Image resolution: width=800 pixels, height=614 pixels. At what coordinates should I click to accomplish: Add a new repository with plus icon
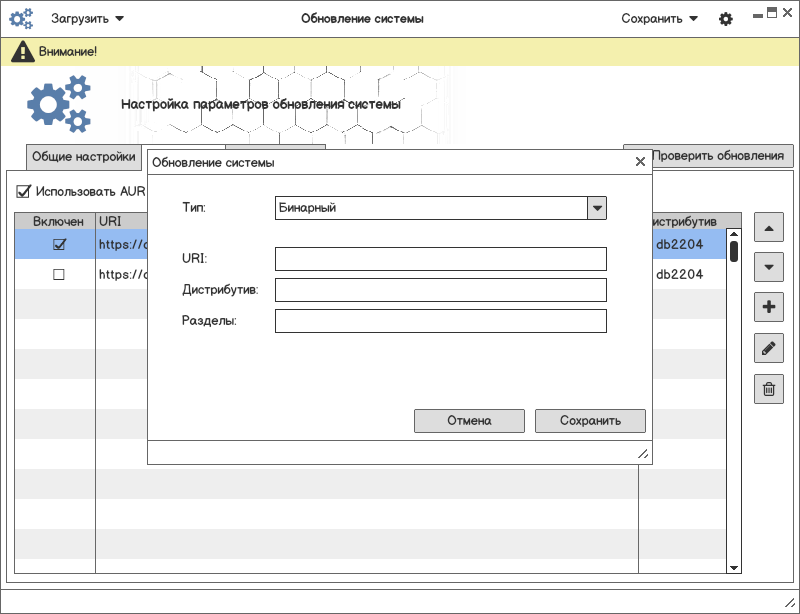[x=768, y=308]
